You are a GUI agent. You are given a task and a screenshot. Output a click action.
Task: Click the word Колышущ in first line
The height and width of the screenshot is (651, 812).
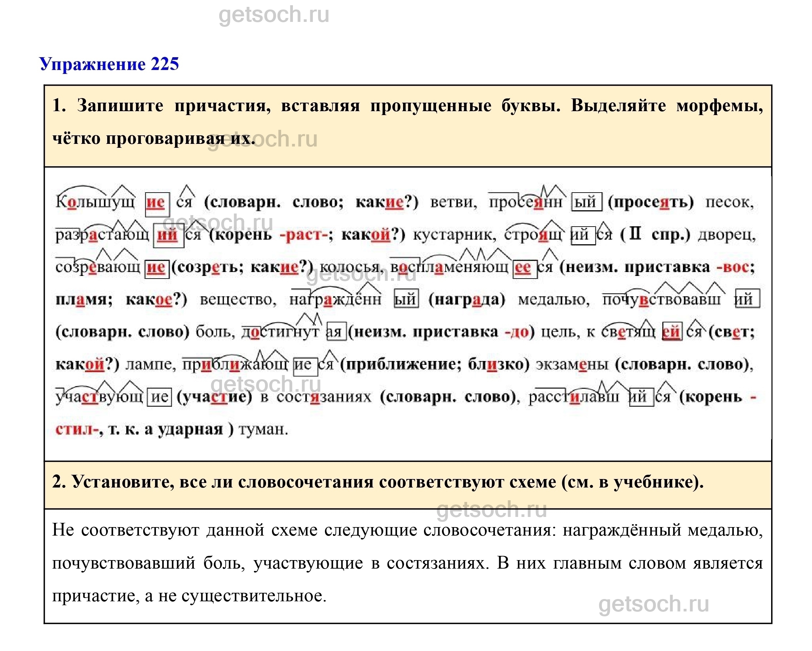[x=95, y=202]
